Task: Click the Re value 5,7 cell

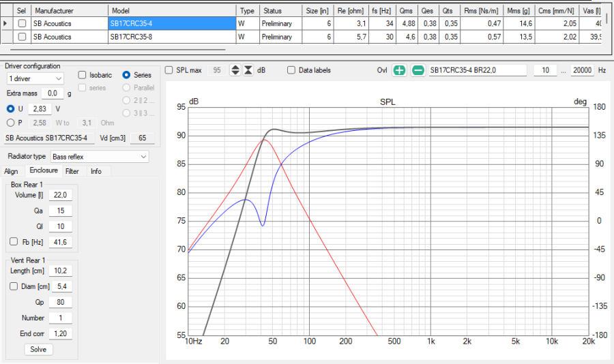Action: click(x=351, y=37)
